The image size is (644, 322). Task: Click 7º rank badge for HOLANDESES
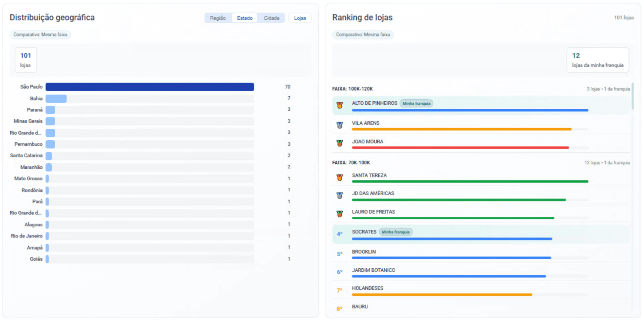point(339,290)
